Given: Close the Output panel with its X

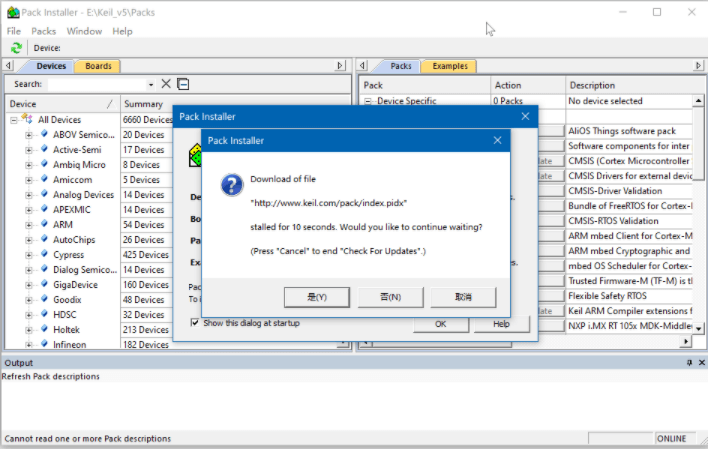Looking at the screenshot, I should pyautogui.click(x=700, y=363).
